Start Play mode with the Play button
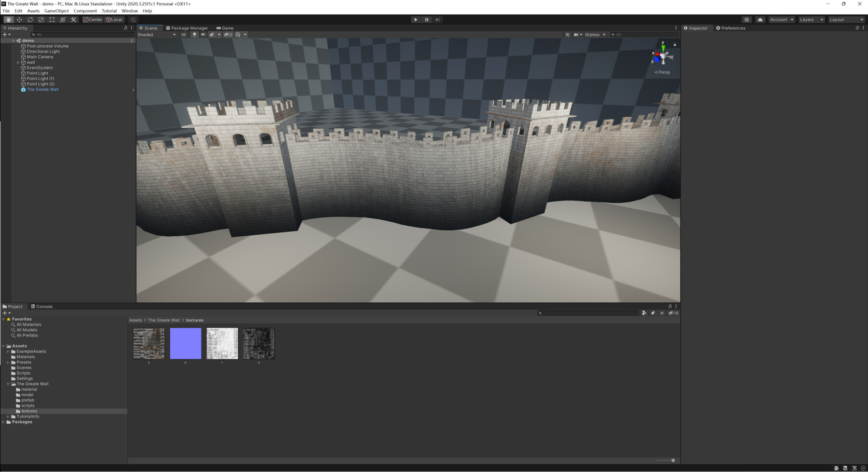This screenshot has height=472, width=868. 416,20
